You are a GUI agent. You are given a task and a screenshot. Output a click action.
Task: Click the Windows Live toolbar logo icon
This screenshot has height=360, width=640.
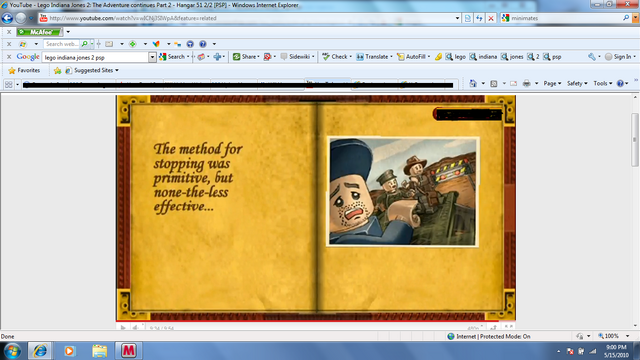(23, 44)
